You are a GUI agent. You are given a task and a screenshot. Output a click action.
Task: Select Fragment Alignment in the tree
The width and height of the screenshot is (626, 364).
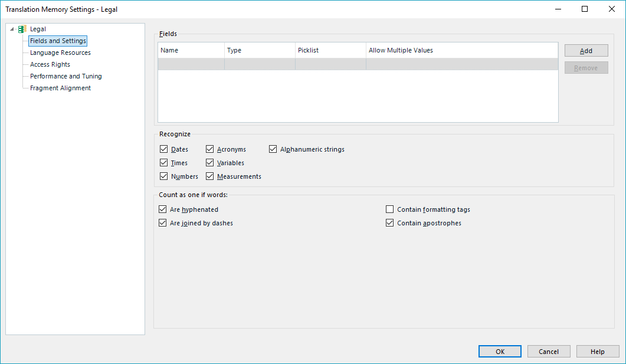click(x=60, y=88)
